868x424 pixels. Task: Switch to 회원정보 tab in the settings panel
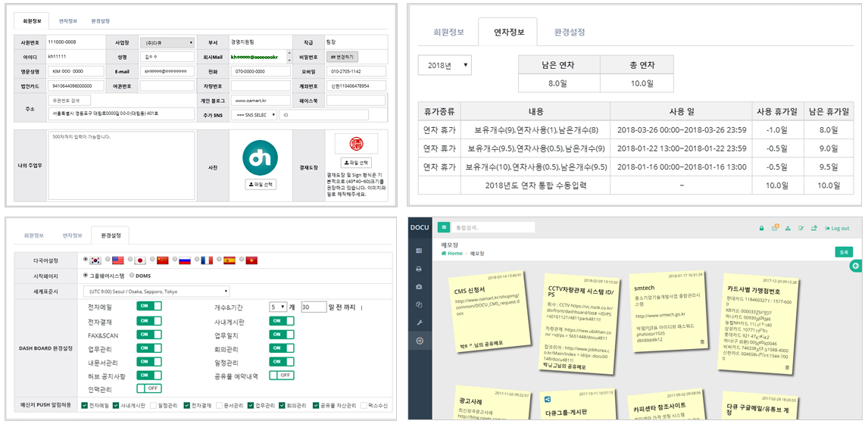[33, 235]
